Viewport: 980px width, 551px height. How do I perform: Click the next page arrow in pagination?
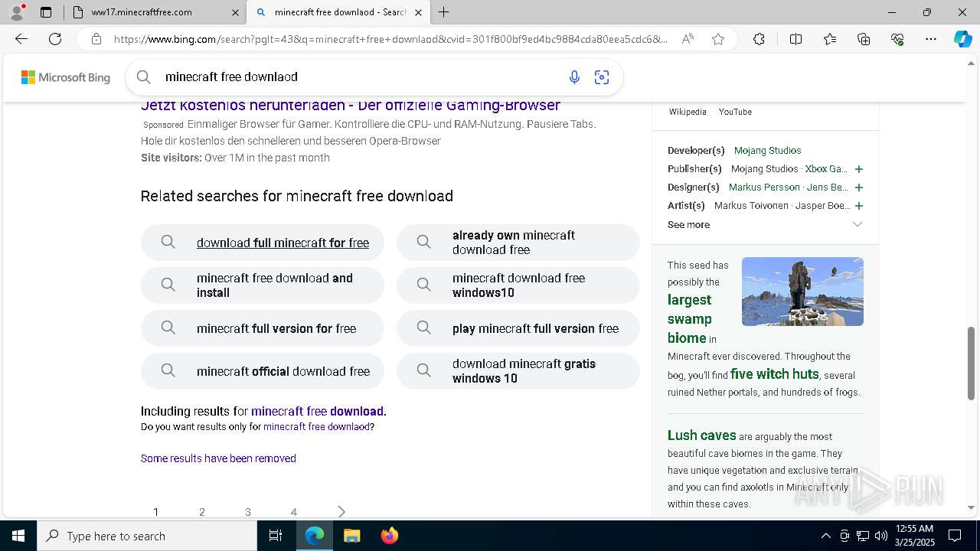[x=341, y=512]
